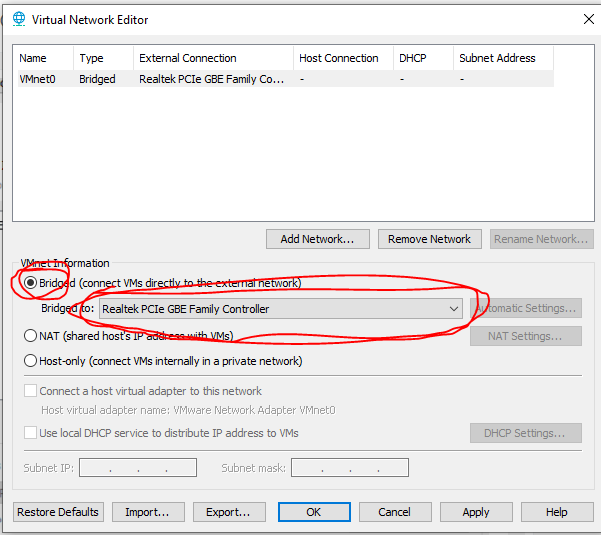This screenshot has height=535, width=601.
Task: Click the Subnet Address column header
Action: (504, 58)
